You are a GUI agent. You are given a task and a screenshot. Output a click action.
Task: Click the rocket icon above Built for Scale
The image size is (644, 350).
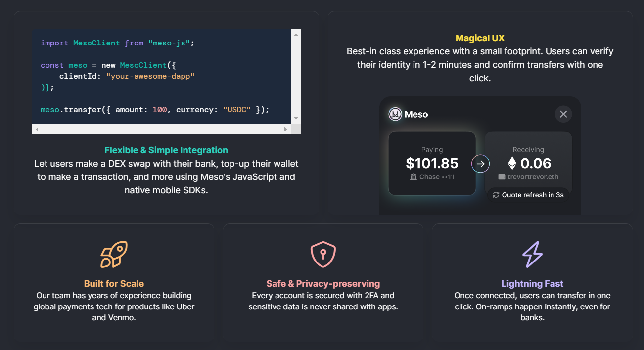[x=114, y=255]
